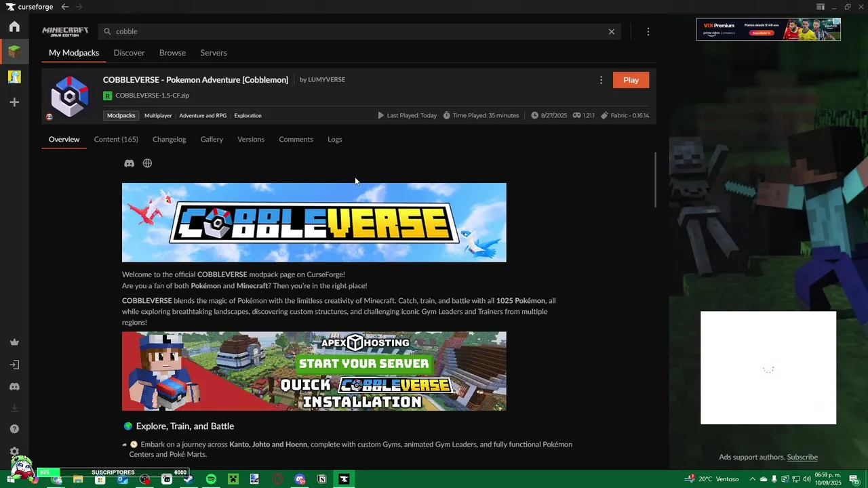Open the Gallery tab
Viewport: 868px width, 488px height.
[x=212, y=140]
